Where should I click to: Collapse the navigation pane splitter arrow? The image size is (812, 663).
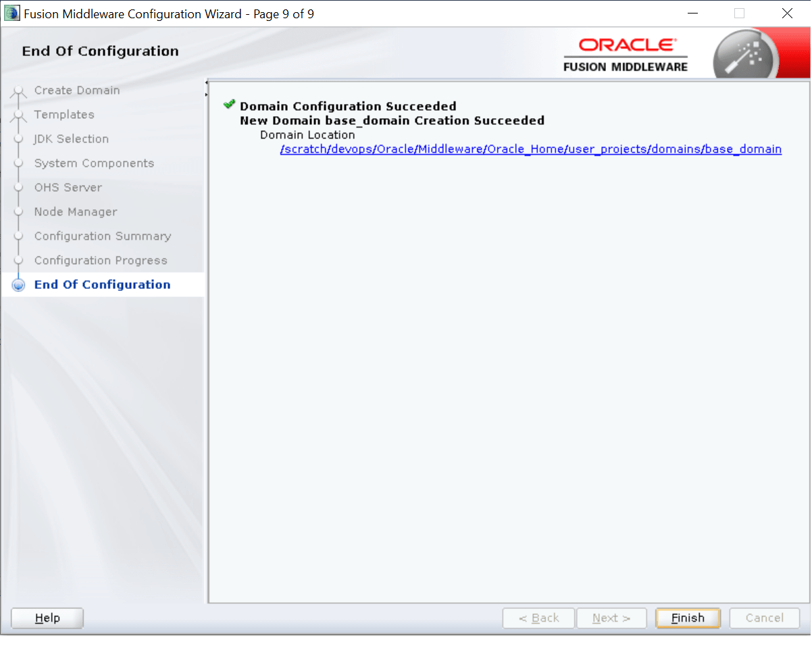(206, 84)
